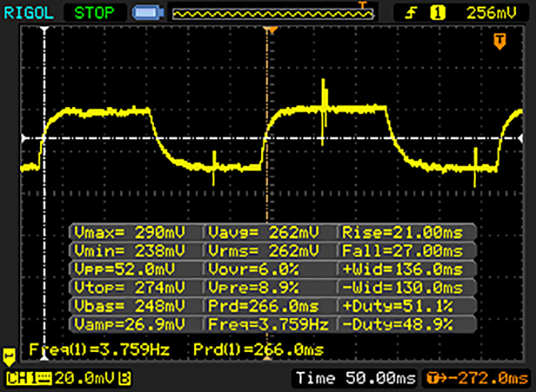Click the Freq=3.759Hz table measurement
Viewport: 536px width, 392px height.
[268, 324]
